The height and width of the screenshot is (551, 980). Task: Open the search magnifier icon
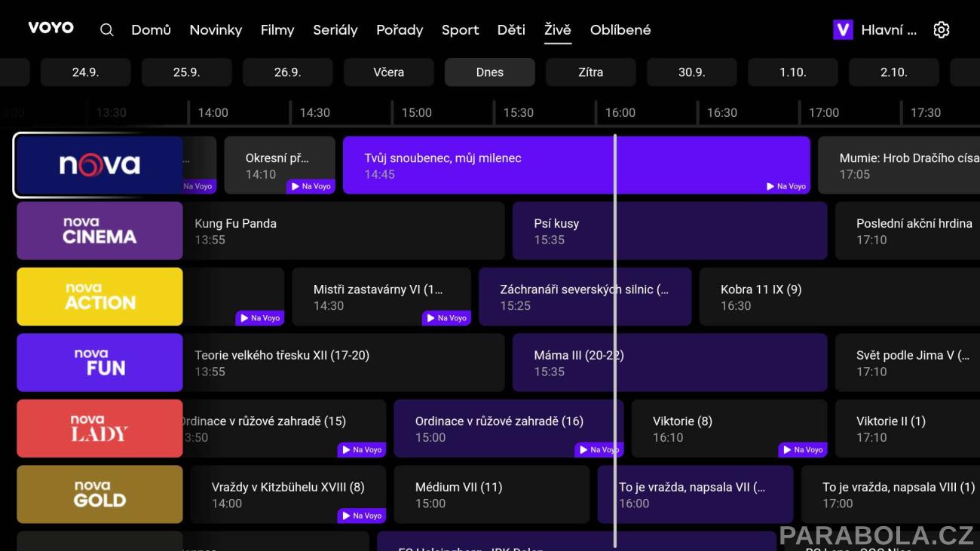click(107, 30)
